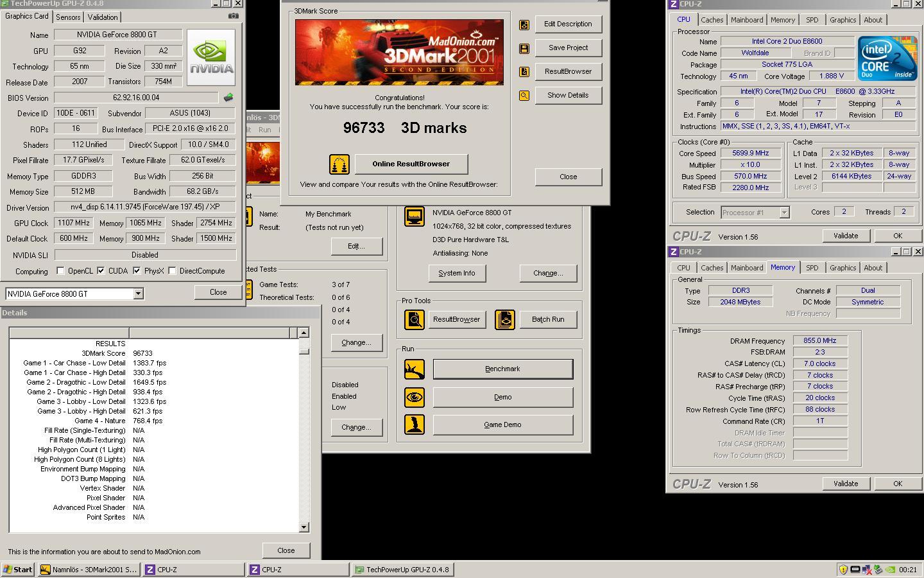Click the Batch Run icon
The image size is (924, 578).
coord(505,319)
